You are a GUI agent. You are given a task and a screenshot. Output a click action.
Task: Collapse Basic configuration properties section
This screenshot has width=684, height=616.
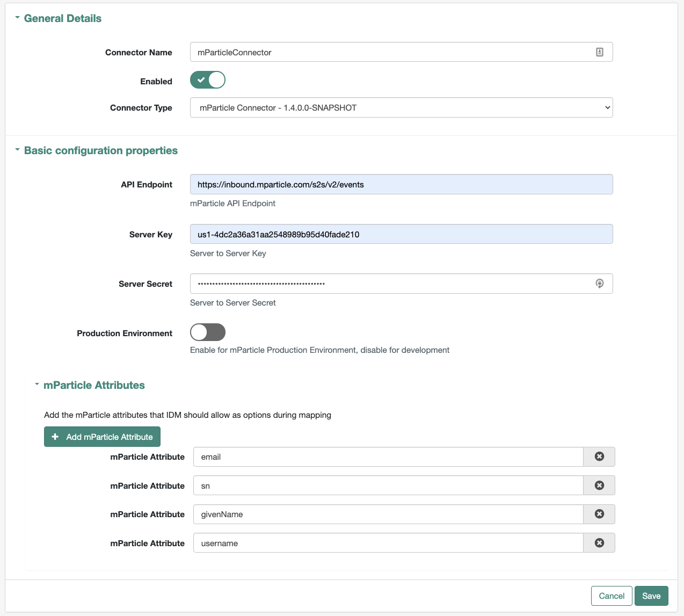pos(96,150)
